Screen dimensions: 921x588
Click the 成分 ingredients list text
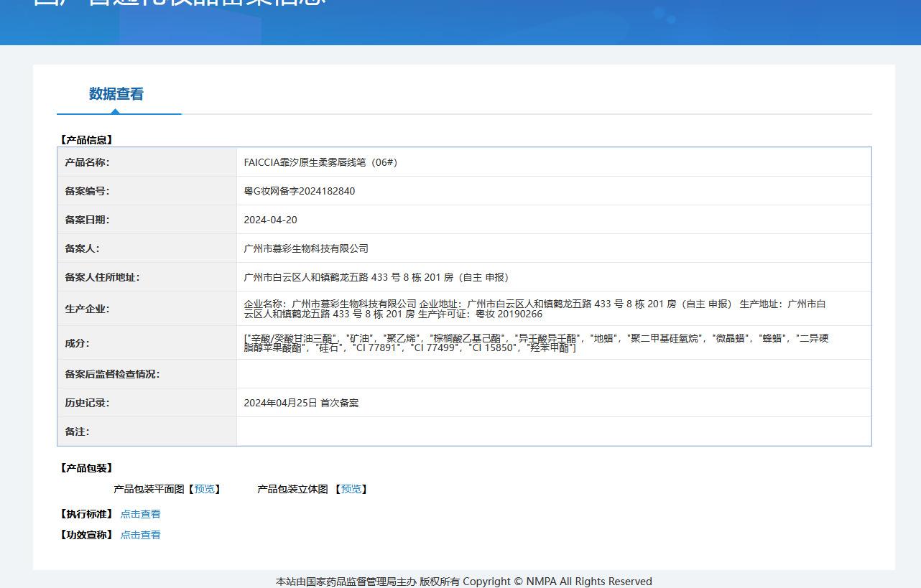pos(536,342)
